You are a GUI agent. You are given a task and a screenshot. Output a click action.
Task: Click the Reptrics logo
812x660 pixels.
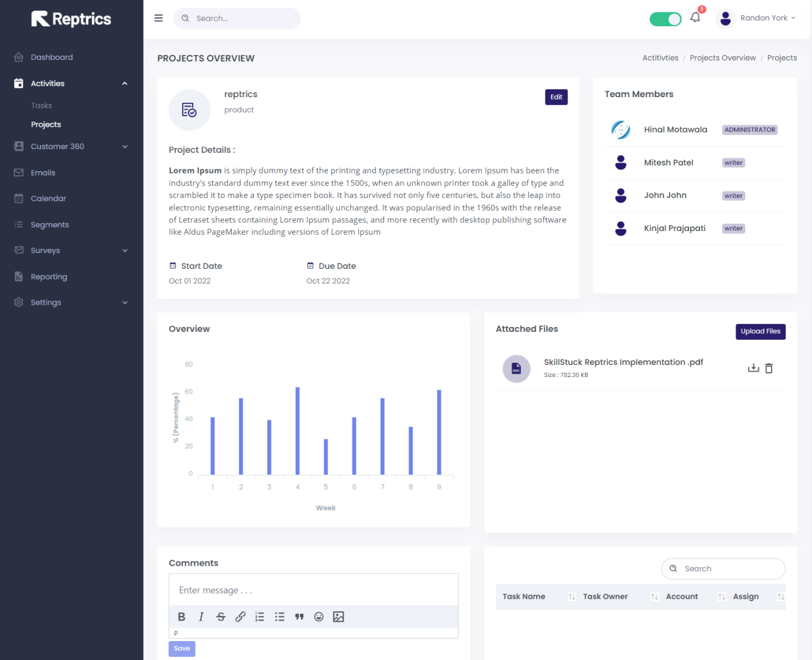(71, 19)
